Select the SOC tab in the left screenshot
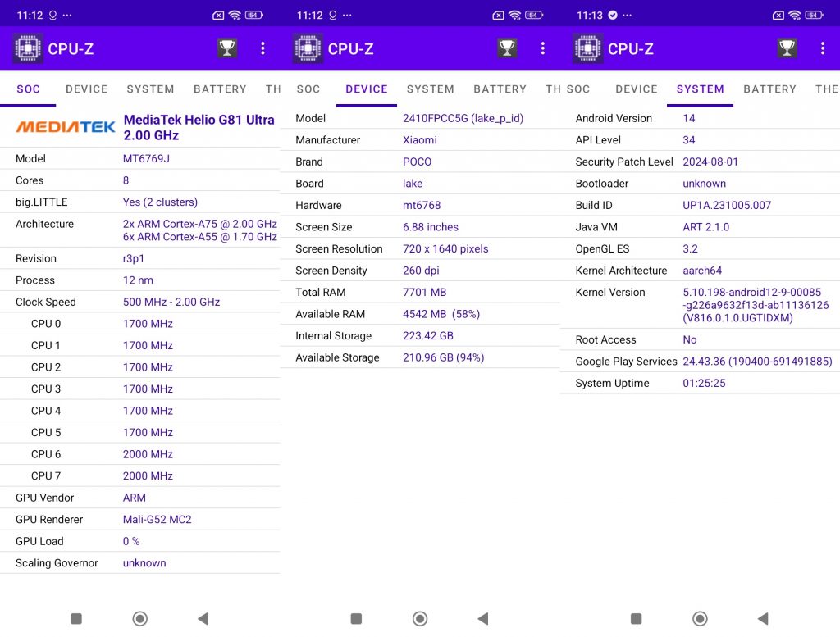This screenshot has height=637, width=840. click(29, 89)
